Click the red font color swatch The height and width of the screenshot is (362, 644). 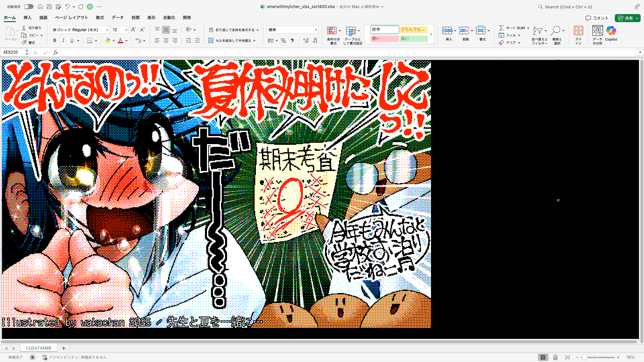120,41
